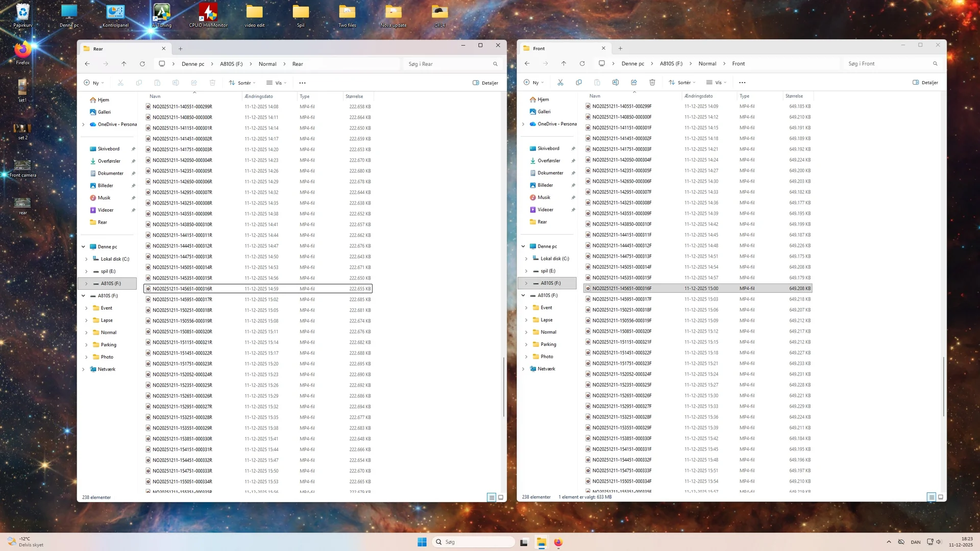This screenshot has width=980, height=551.
Task: Open Firefox from the taskbar
Action: [x=558, y=542]
